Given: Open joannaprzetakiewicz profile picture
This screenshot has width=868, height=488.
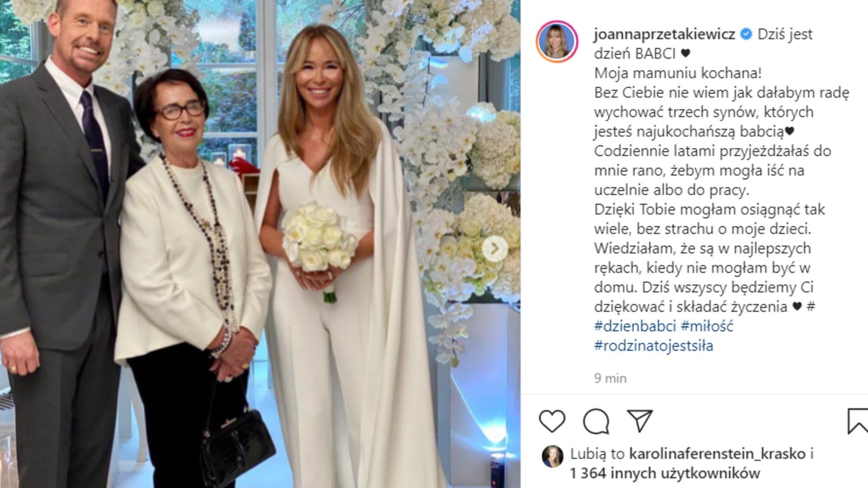Looking at the screenshot, I should 557,42.
